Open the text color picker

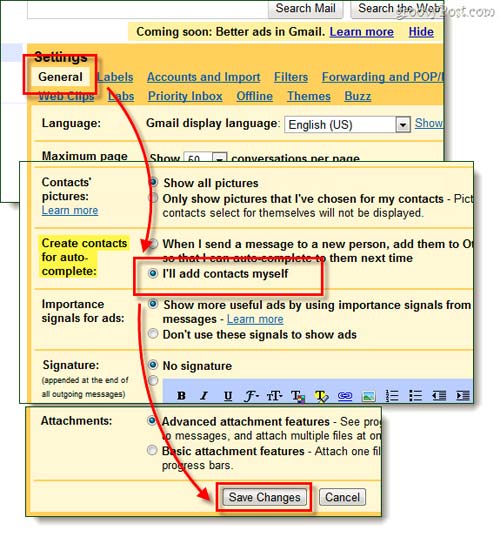click(297, 396)
